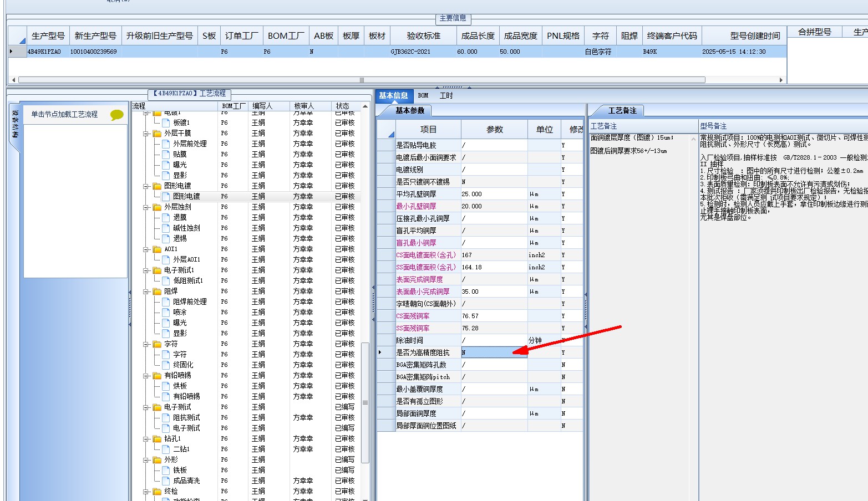Click the 外形 folder icon
Image resolution: width=868 pixels, height=501 pixels.
157,459
